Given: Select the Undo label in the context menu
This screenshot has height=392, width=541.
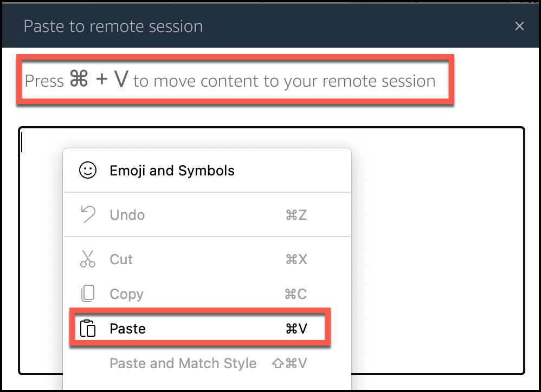Looking at the screenshot, I should click(127, 215).
